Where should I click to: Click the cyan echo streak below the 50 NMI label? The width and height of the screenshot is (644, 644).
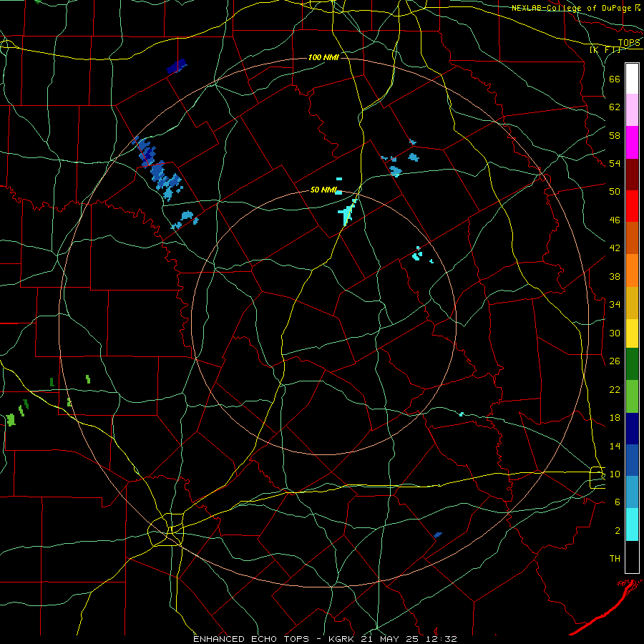tap(348, 212)
